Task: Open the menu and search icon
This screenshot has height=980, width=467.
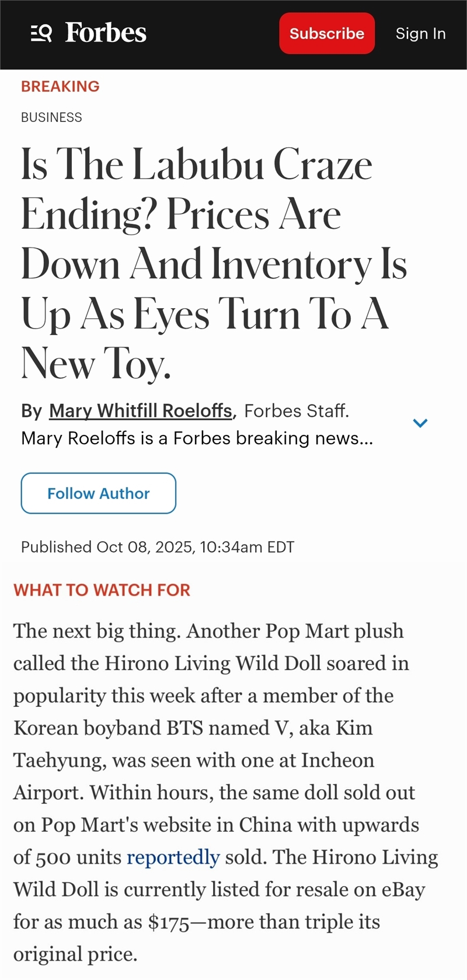Action: 41,34
